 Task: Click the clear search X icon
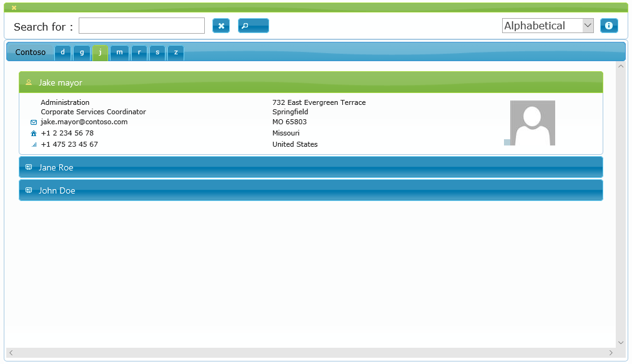click(x=221, y=26)
